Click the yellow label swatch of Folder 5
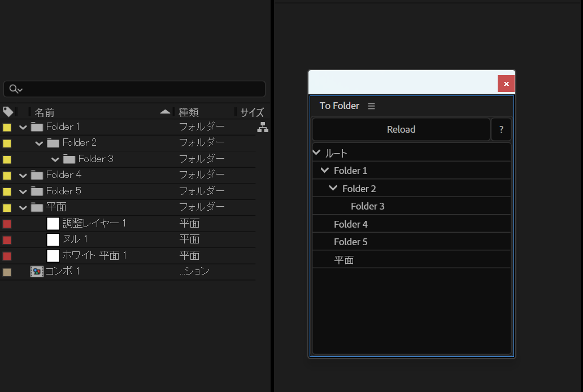Screen dimensions: 583x392 click(x=7, y=191)
